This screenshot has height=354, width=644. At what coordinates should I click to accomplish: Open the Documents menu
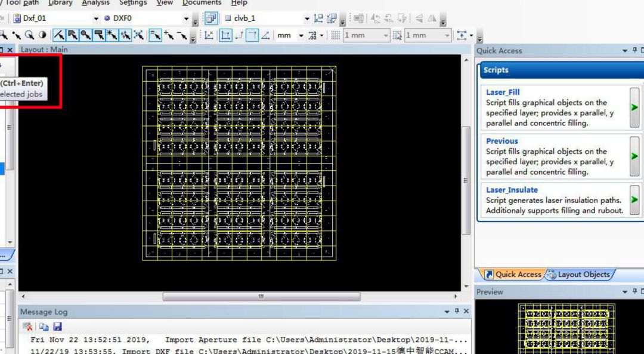(202, 3)
